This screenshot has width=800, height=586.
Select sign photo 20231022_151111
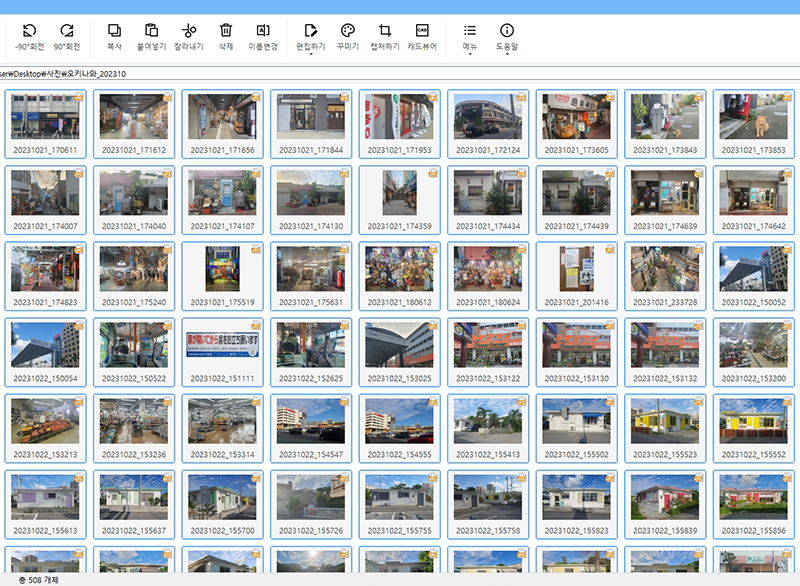point(222,352)
